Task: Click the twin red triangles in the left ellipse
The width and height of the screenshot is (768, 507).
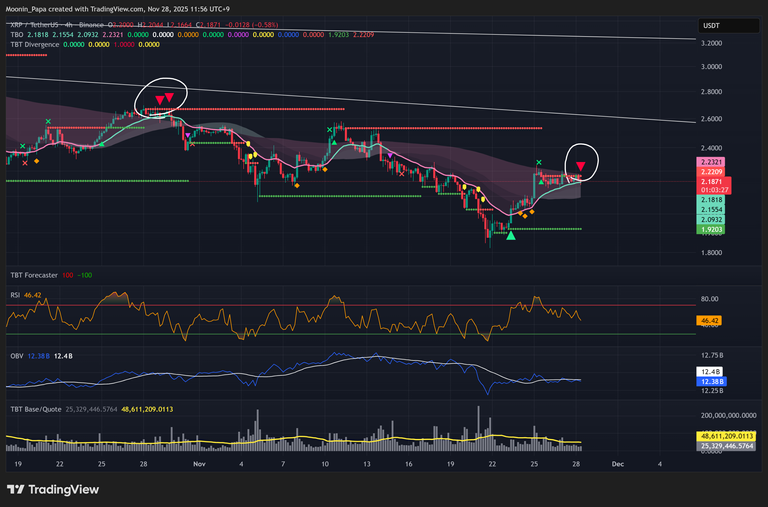Action: [164, 98]
